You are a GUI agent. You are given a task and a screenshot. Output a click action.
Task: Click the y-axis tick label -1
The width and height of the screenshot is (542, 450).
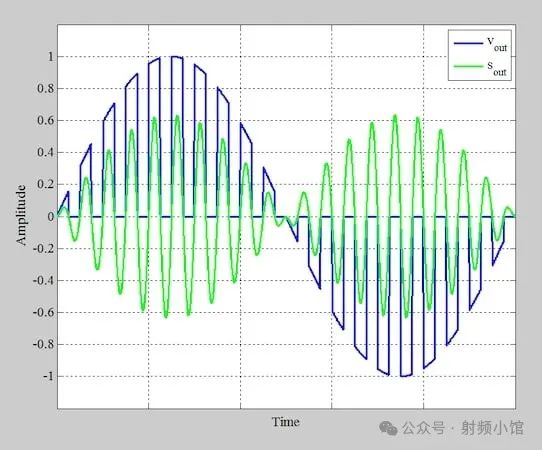coord(49,376)
